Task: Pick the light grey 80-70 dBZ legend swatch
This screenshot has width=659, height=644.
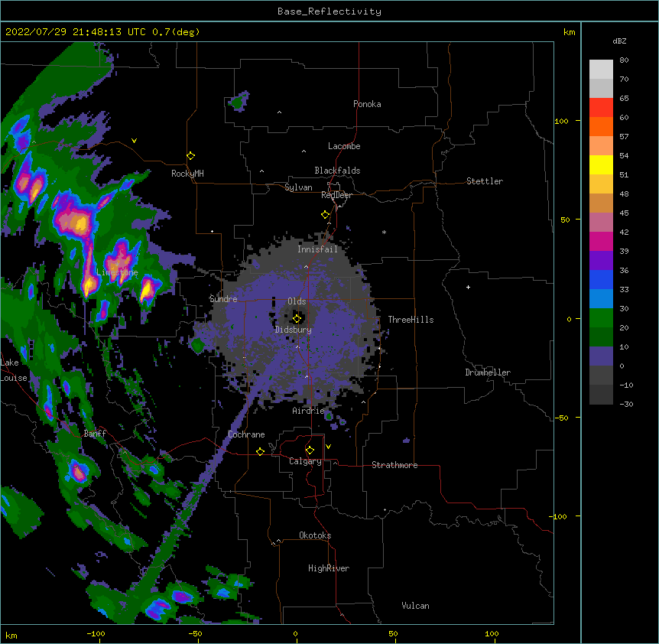Action: click(601, 70)
